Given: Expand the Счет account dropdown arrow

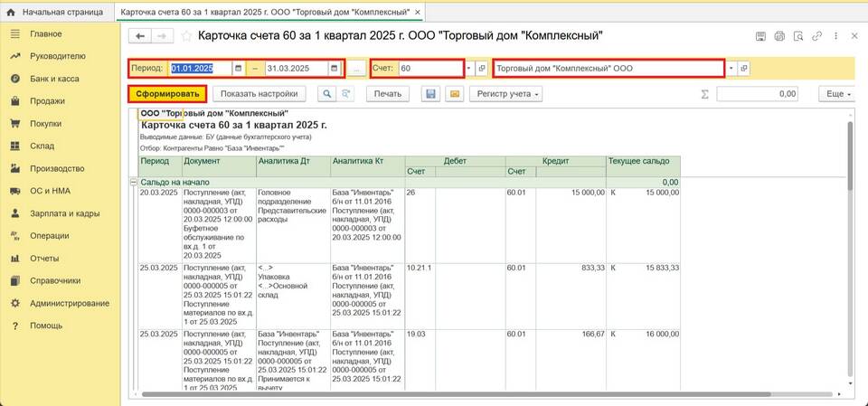Looking at the screenshot, I should [x=468, y=69].
